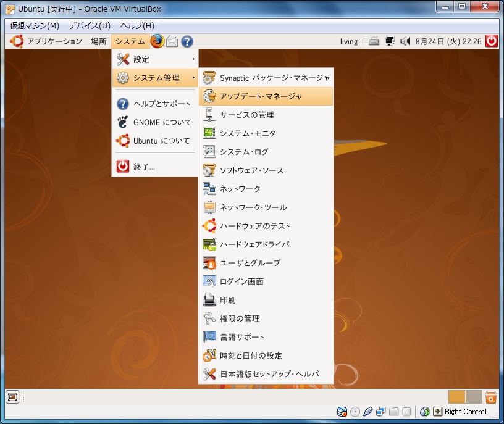Open ソフトウェア・ソース
This screenshot has width=504, height=424.
pos(266,170)
